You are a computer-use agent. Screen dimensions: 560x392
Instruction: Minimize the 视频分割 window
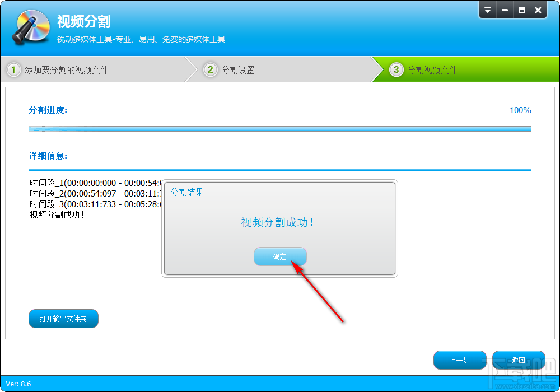505,10
